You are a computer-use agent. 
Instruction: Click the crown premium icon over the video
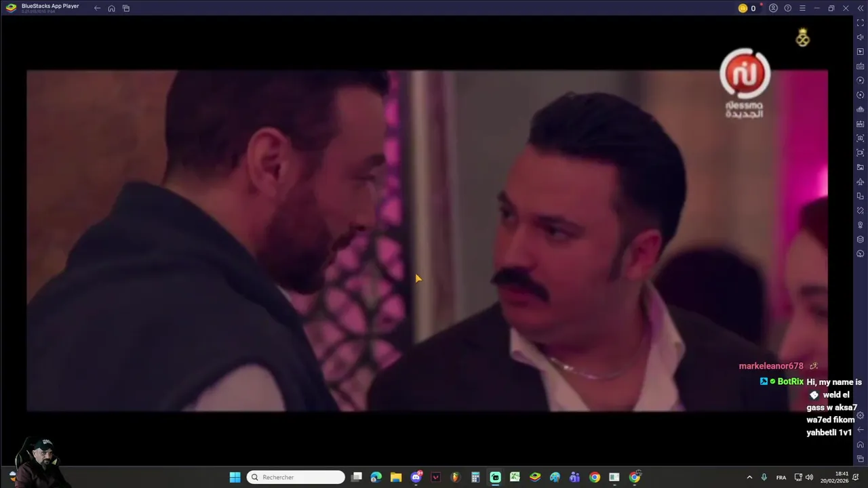[803, 38]
